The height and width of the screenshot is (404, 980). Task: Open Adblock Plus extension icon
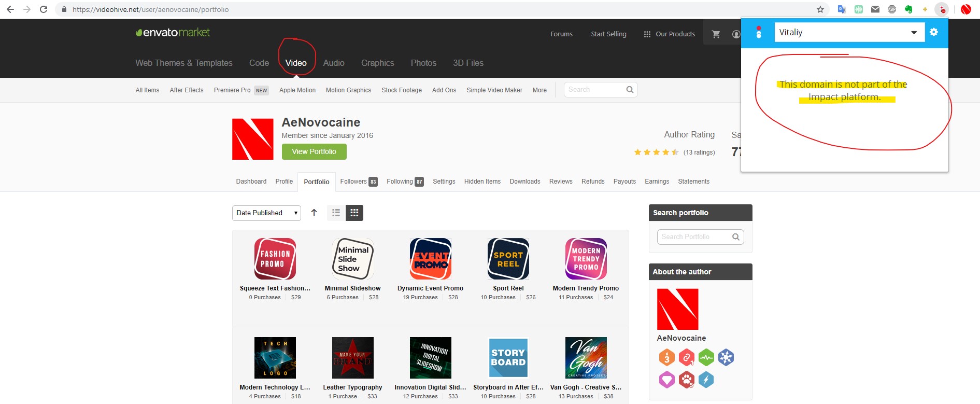892,9
